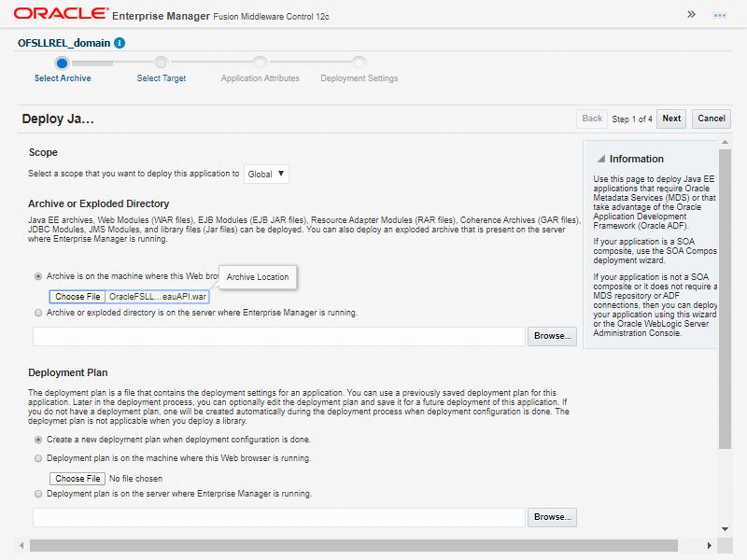Click the horizontal scroll left arrow
This screenshot has height=560, width=747.
(21, 545)
